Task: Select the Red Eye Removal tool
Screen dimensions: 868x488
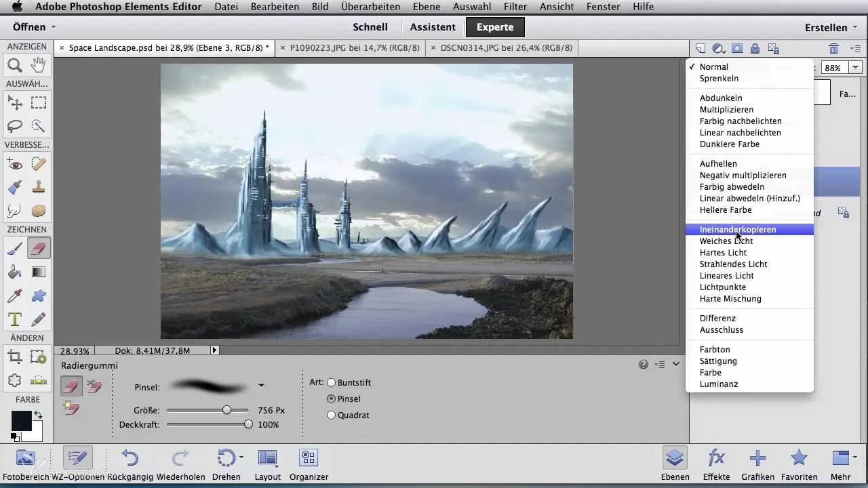Action: [15, 164]
